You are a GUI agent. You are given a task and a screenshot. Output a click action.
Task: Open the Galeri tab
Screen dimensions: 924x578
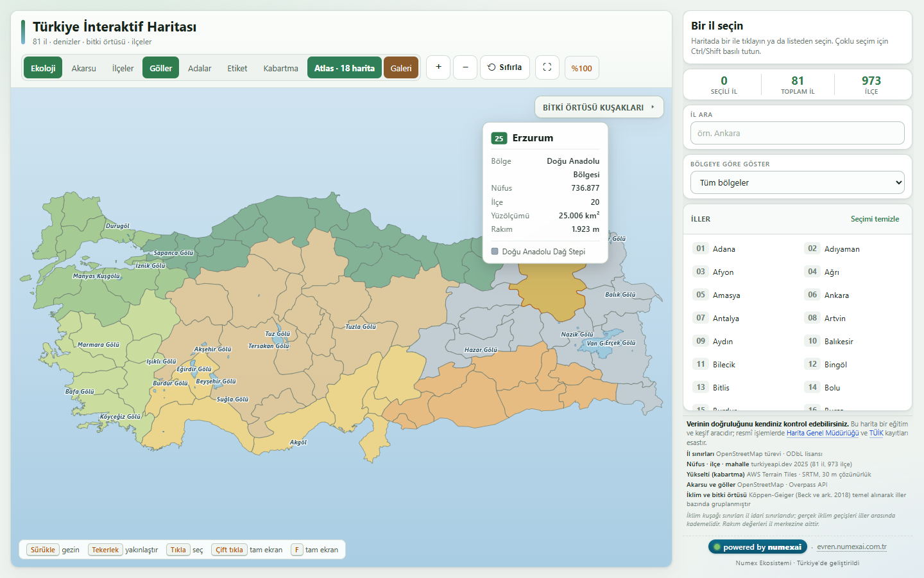click(401, 68)
